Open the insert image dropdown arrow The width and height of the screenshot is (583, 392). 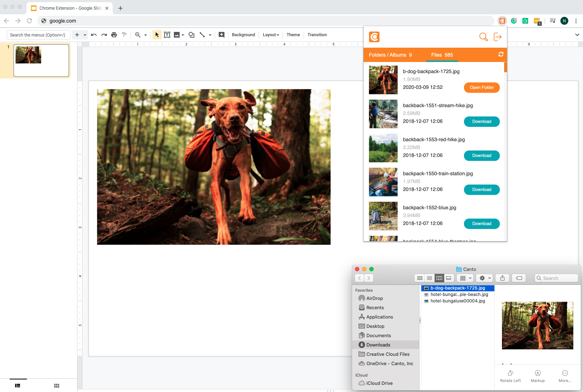click(x=183, y=35)
